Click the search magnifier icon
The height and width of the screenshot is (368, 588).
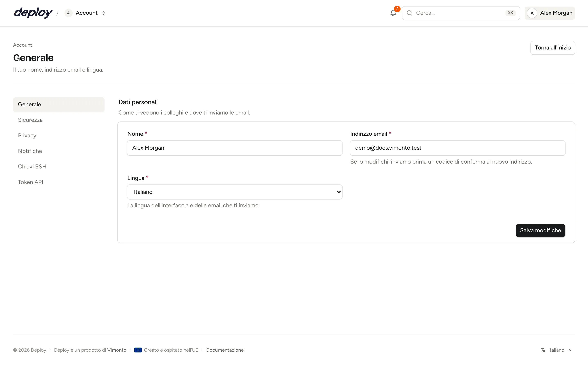click(409, 13)
